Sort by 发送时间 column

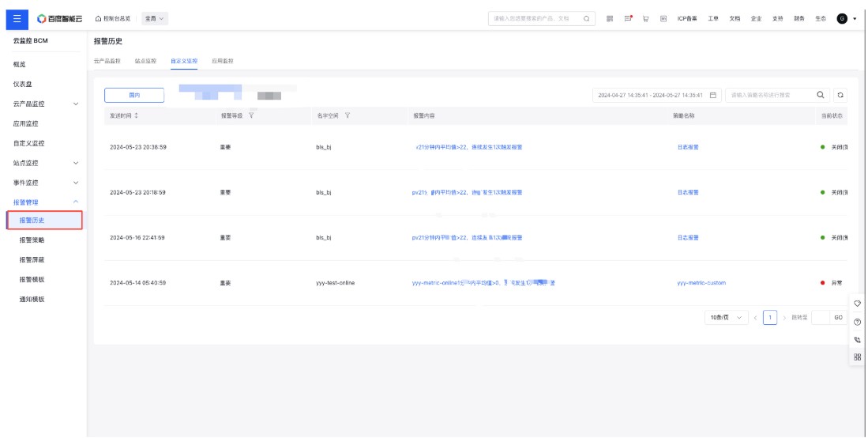click(x=136, y=116)
